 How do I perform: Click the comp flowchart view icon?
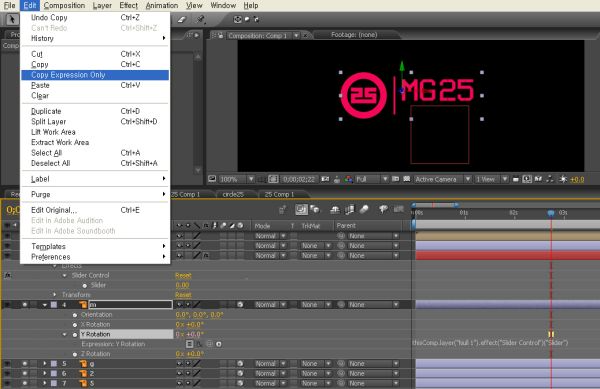pos(550,179)
